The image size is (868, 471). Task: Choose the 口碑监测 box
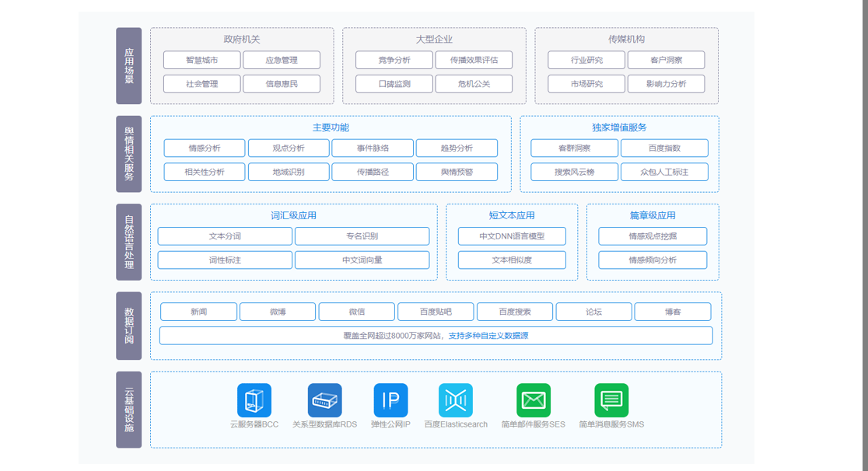394,84
